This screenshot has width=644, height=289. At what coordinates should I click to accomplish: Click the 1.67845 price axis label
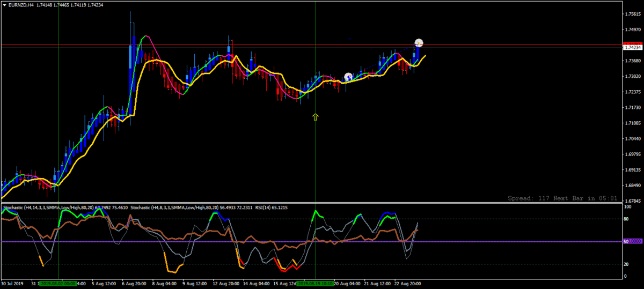pos(634,201)
